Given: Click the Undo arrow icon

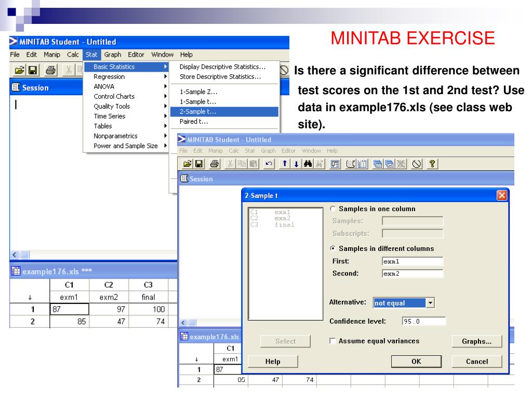Looking at the screenshot, I should (269, 164).
